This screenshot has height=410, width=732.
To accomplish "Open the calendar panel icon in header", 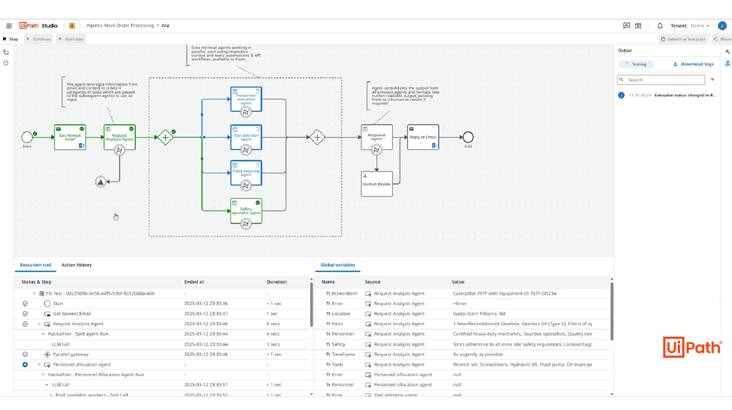I will (x=638, y=26).
